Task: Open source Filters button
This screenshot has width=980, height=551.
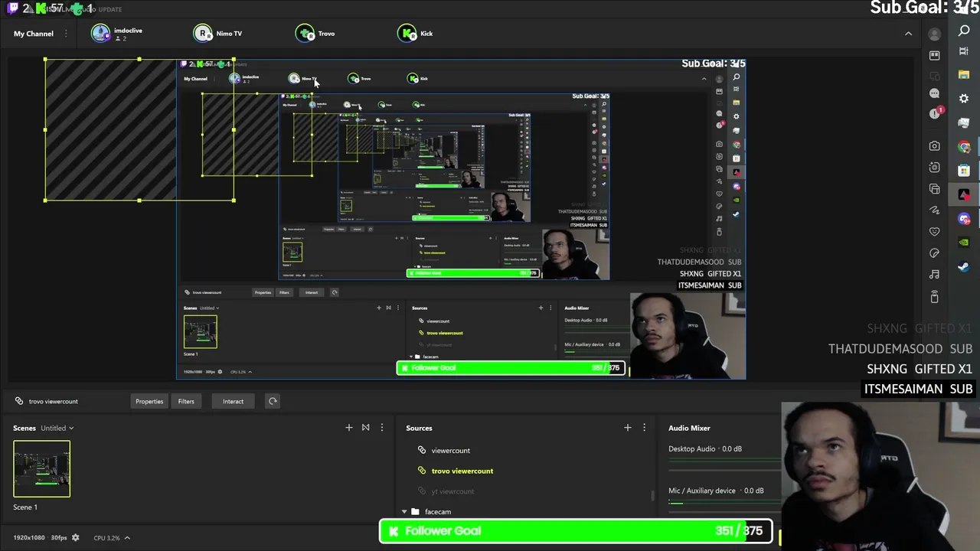Action: [x=186, y=401]
